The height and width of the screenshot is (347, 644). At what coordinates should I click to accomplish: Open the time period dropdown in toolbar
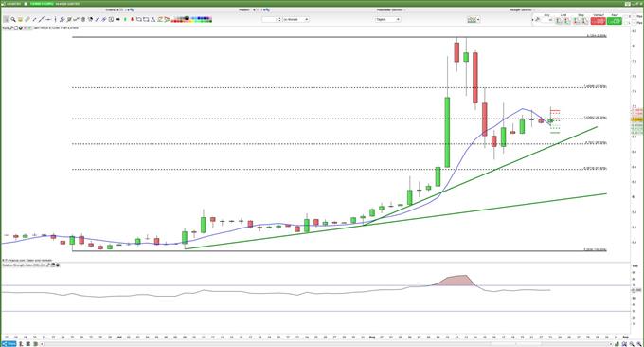[x=295, y=19]
